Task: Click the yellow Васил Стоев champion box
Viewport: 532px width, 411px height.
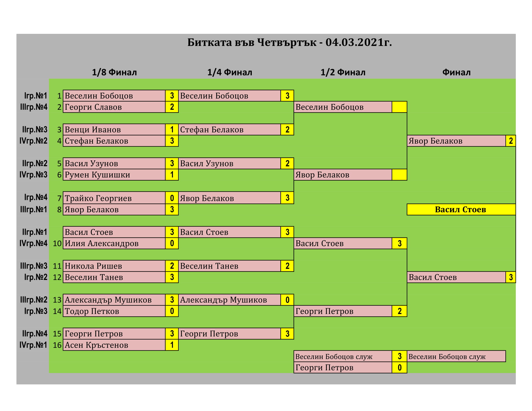Action: pyautogui.click(x=461, y=210)
